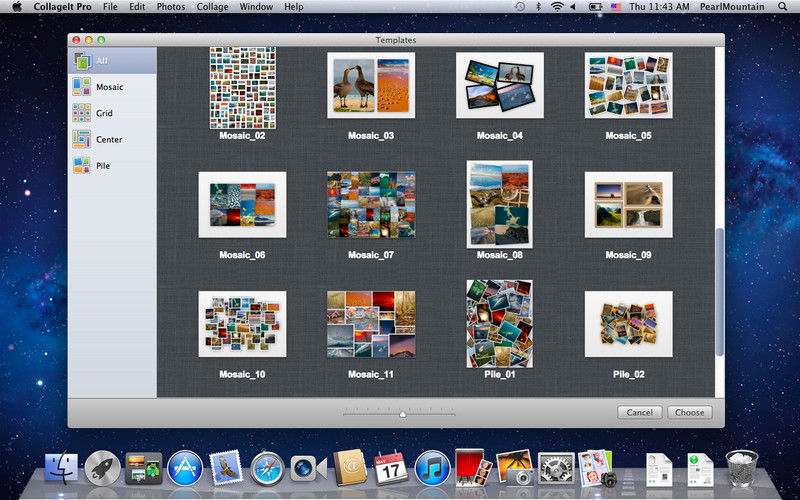800x500 pixels.
Task: Open Finder from the dock
Action: tap(61, 468)
